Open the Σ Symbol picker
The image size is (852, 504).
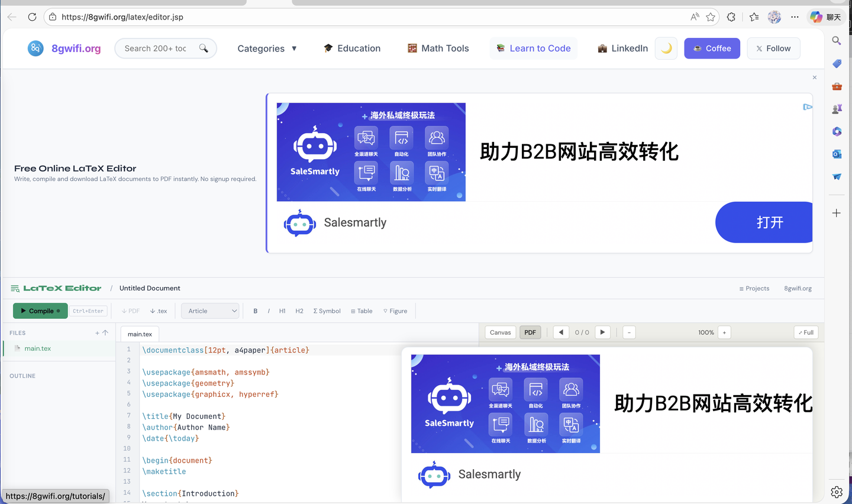click(x=327, y=311)
